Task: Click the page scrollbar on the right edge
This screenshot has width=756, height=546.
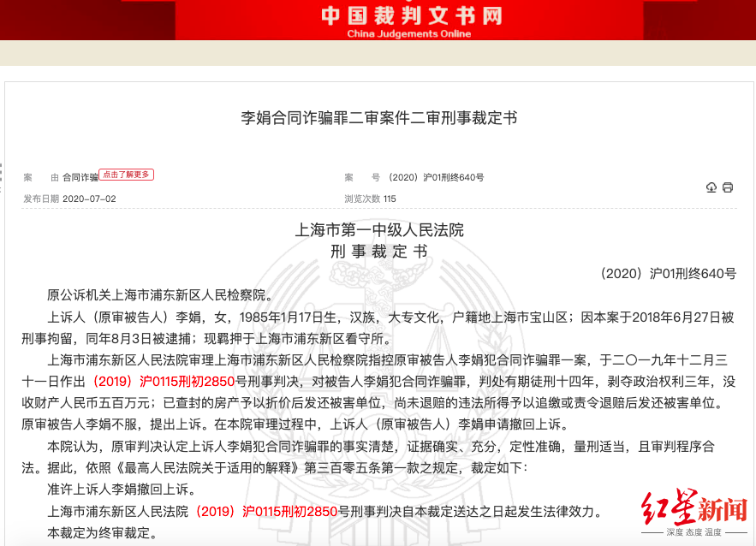Action: coord(753,257)
